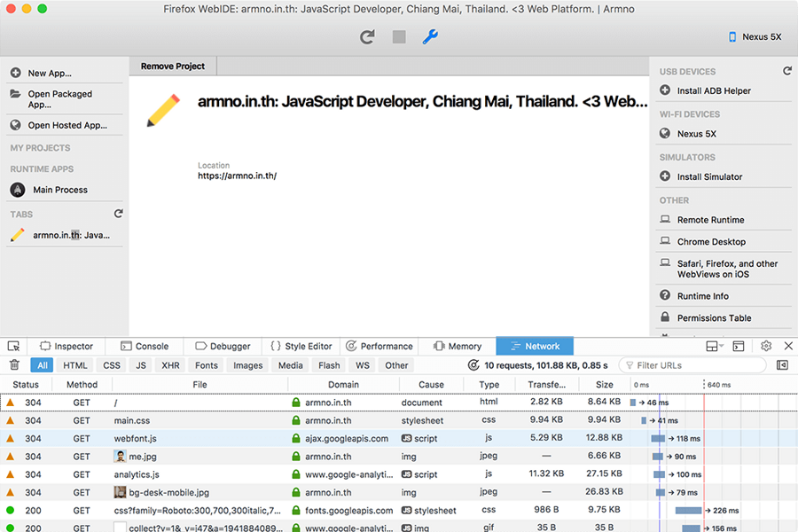This screenshot has width=798, height=532.
Task: Toggle the Media filter
Action: point(291,365)
